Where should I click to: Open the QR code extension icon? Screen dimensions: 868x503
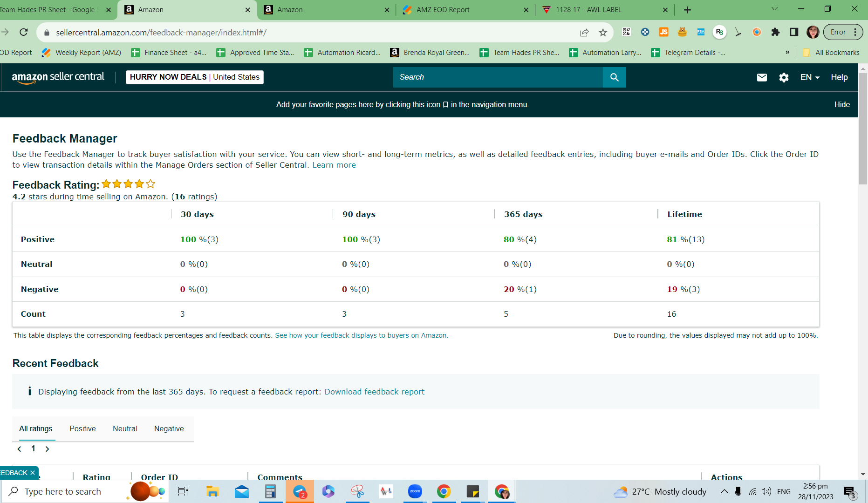tap(626, 32)
